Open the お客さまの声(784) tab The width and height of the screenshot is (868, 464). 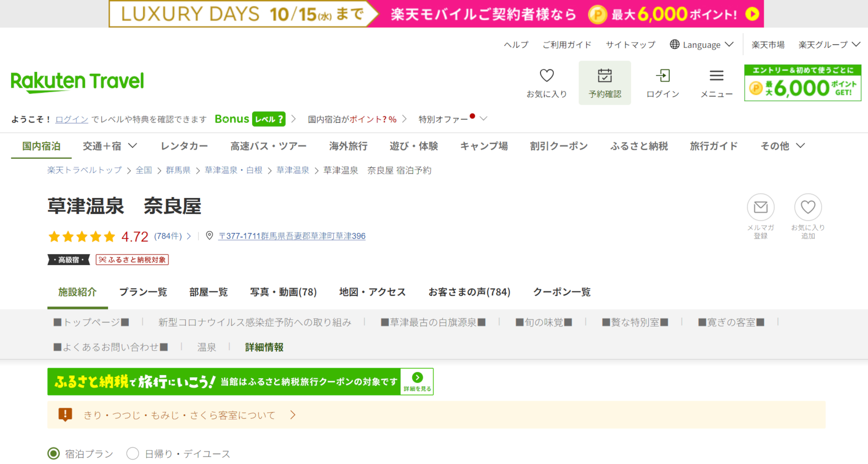[x=470, y=292]
